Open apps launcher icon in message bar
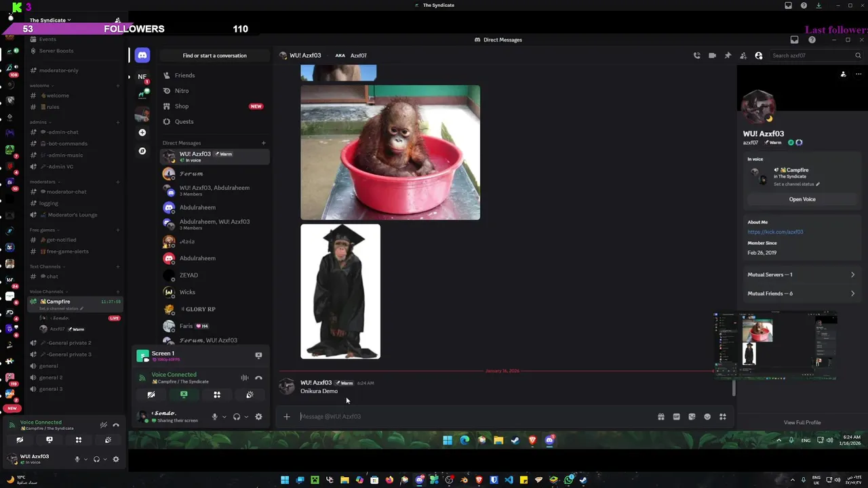The image size is (868, 488). click(x=723, y=417)
